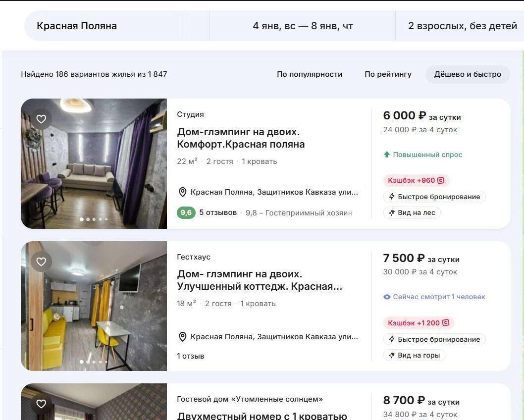The height and width of the screenshot is (420, 524).
Task: Save the Утомленные солнцем listing with heart
Action: tap(41, 403)
